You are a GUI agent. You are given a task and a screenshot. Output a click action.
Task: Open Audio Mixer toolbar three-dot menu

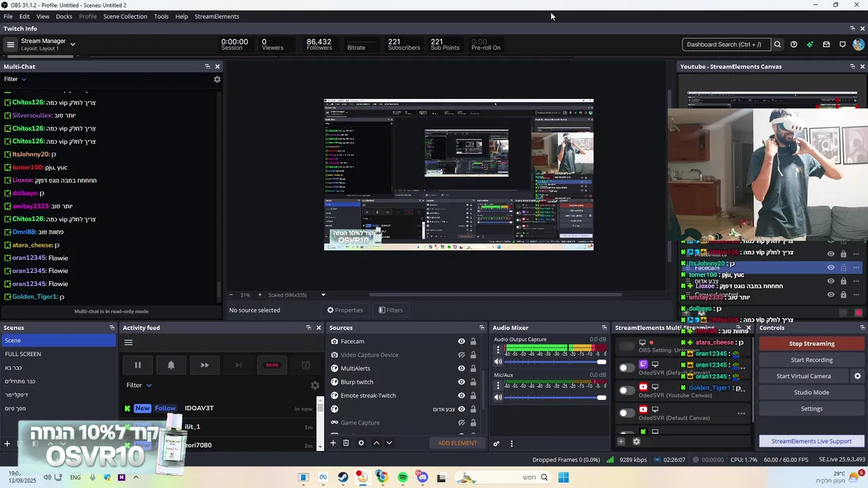point(511,444)
